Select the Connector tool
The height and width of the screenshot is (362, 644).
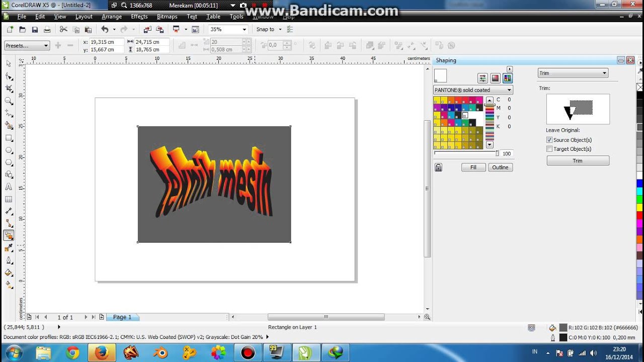click(x=9, y=223)
